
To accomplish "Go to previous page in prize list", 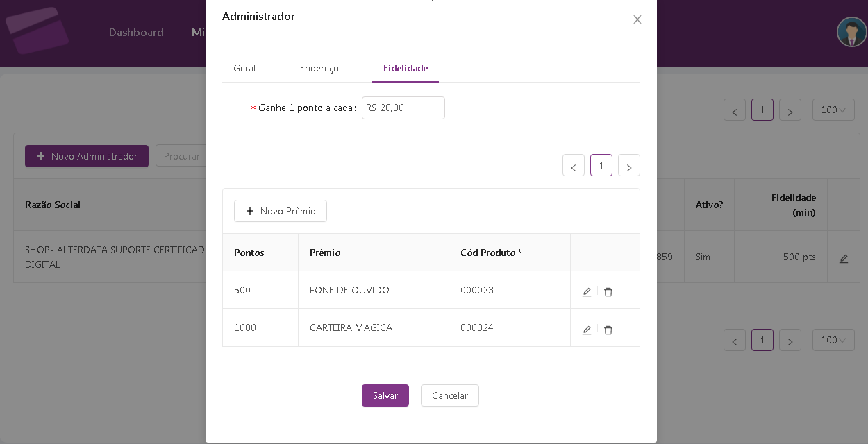I will click(x=574, y=166).
